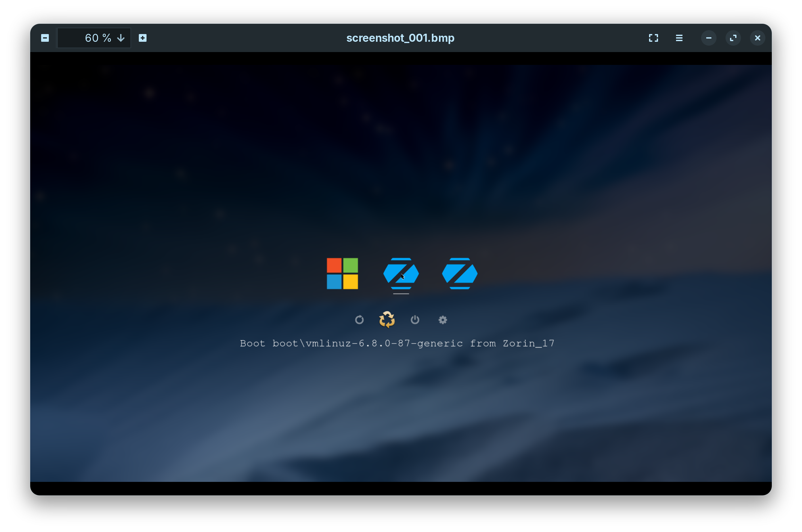
Task: Click the screenshot_001.bmp window title
Action: click(x=400, y=38)
